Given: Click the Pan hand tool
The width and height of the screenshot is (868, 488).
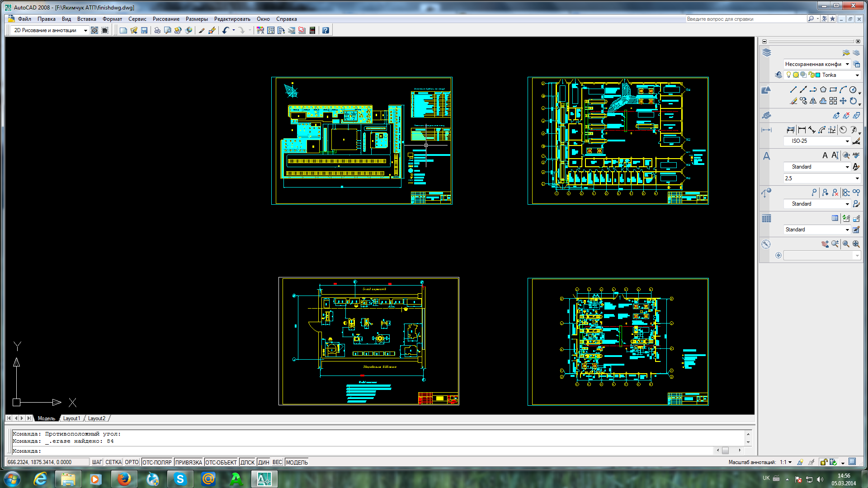Looking at the screenshot, I should [825, 244].
